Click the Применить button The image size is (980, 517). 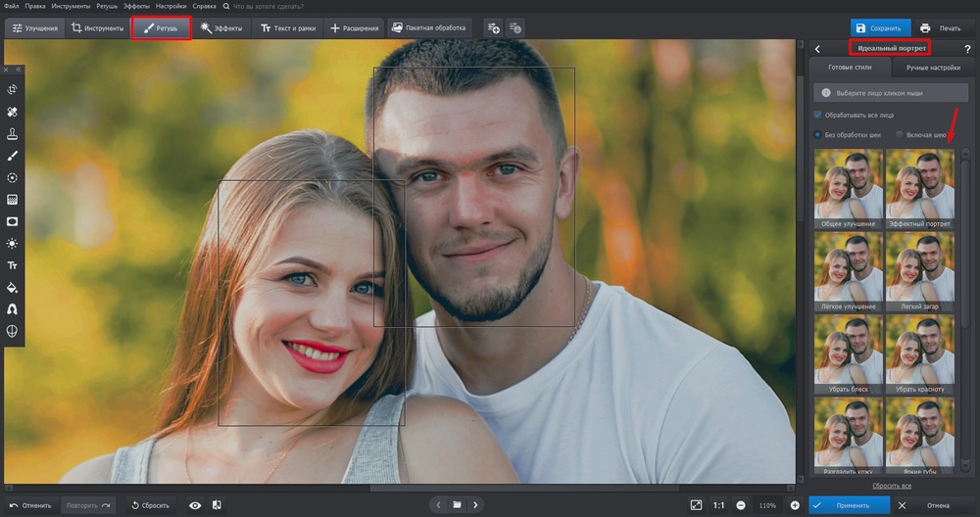(x=850, y=505)
